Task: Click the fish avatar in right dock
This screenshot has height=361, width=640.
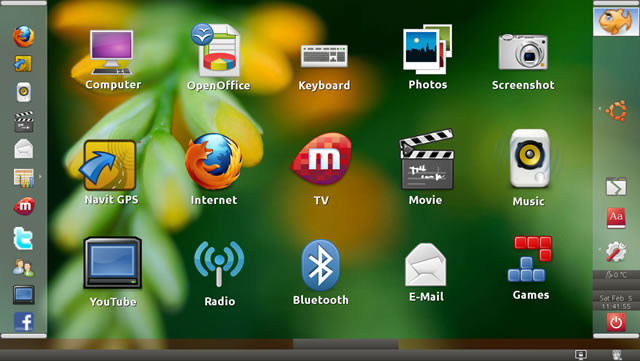Action: tap(616, 21)
